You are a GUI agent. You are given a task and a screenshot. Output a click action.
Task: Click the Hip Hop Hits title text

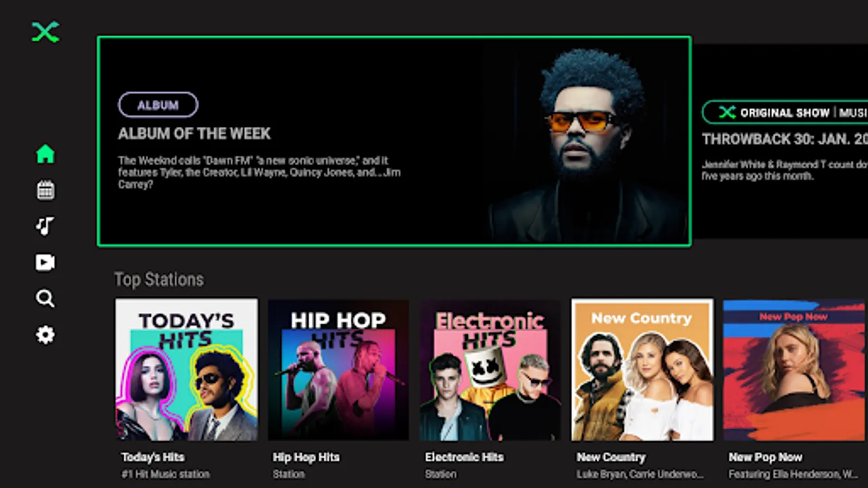[x=306, y=457]
